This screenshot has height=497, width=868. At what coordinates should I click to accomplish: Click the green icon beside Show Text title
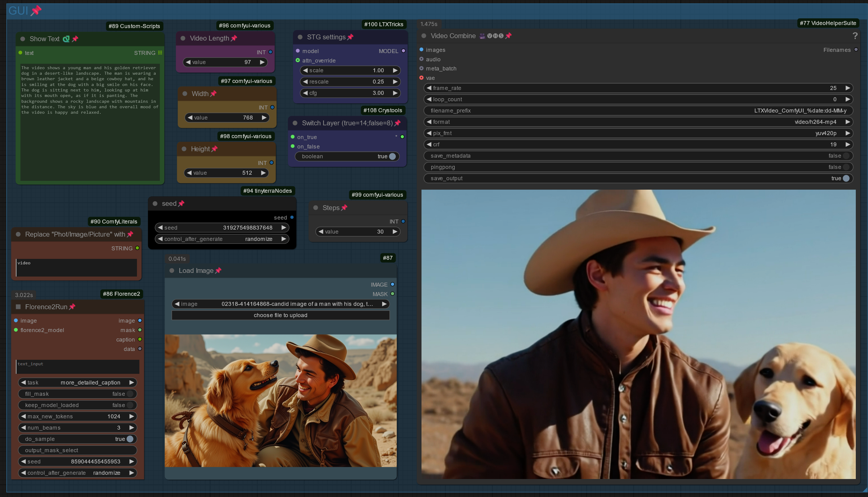tap(66, 39)
